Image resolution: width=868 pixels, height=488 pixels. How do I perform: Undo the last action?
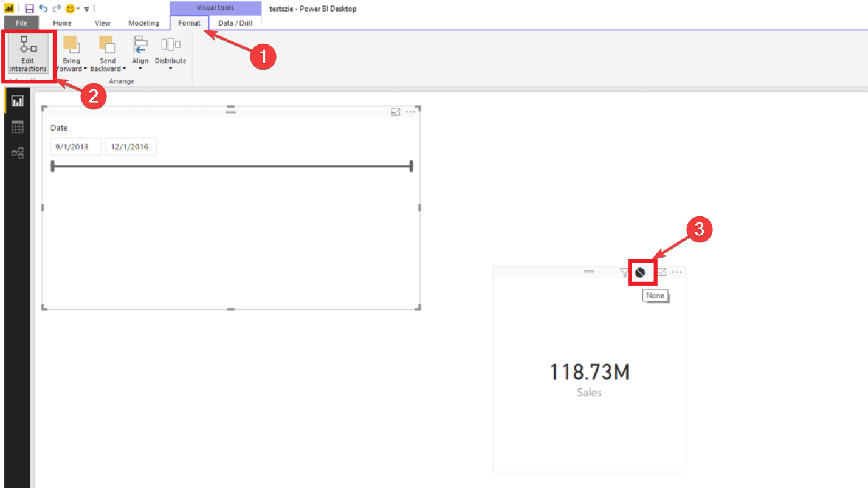pyautogui.click(x=43, y=9)
